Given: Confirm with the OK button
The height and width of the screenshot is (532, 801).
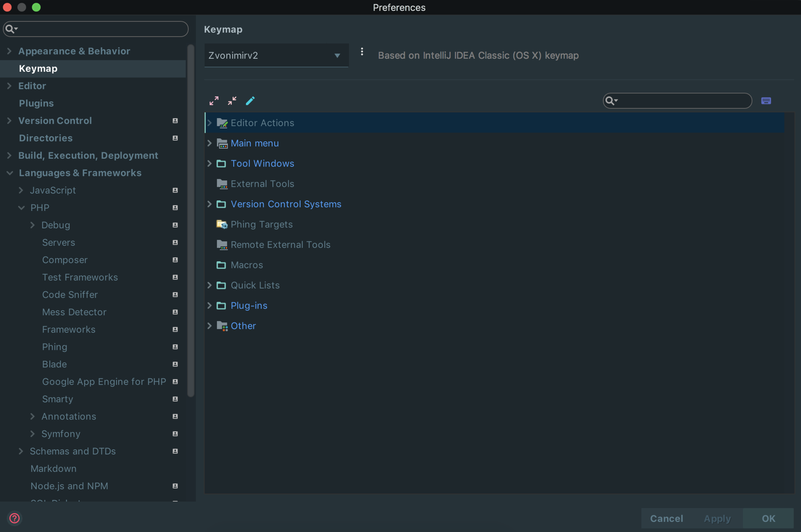Looking at the screenshot, I should (768, 518).
